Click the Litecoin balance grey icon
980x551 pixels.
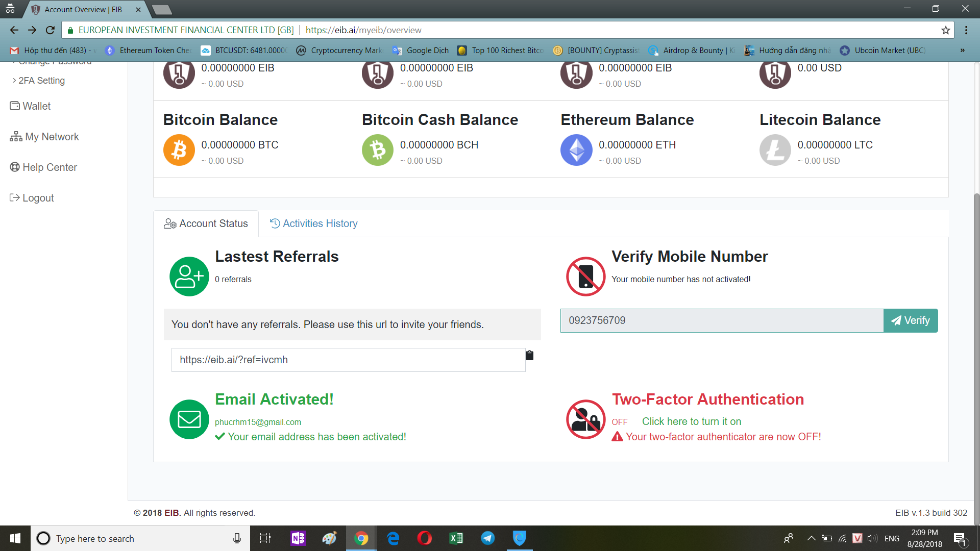click(775, 150)
